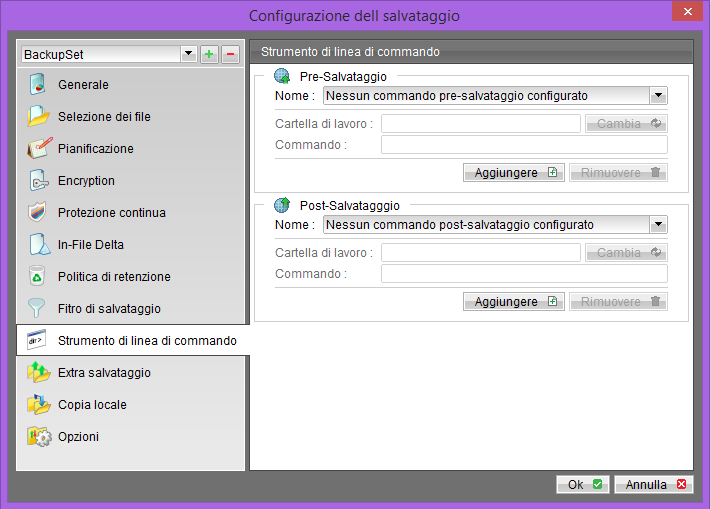Screen dimensions: 711x509
Task: Click Cambia button in Post-Salvatagggio
Action: pyautogui.click(x=626, y=252)
